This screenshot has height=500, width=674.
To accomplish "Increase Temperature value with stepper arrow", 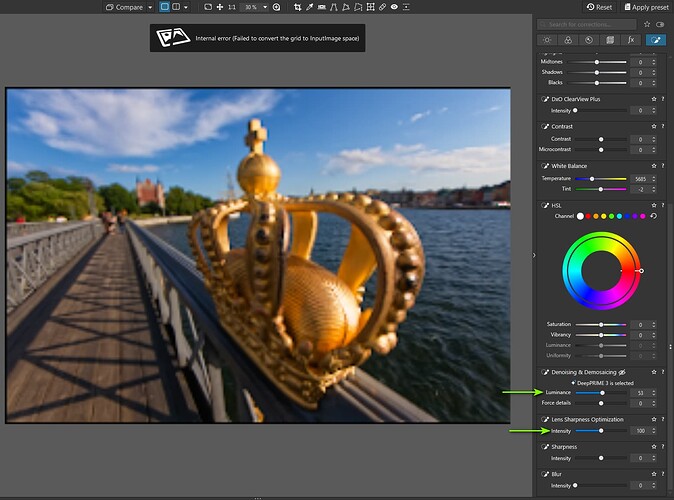I will (654, 176).
